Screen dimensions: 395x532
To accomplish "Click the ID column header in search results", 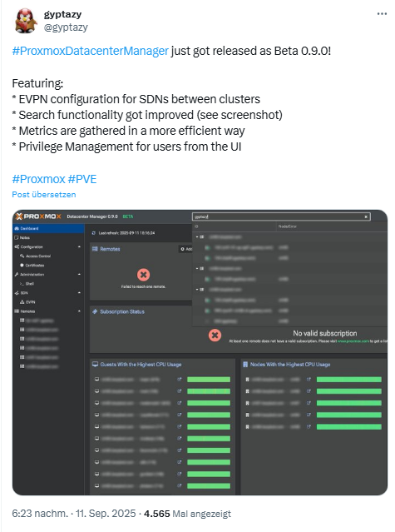I will click(196, 226).
